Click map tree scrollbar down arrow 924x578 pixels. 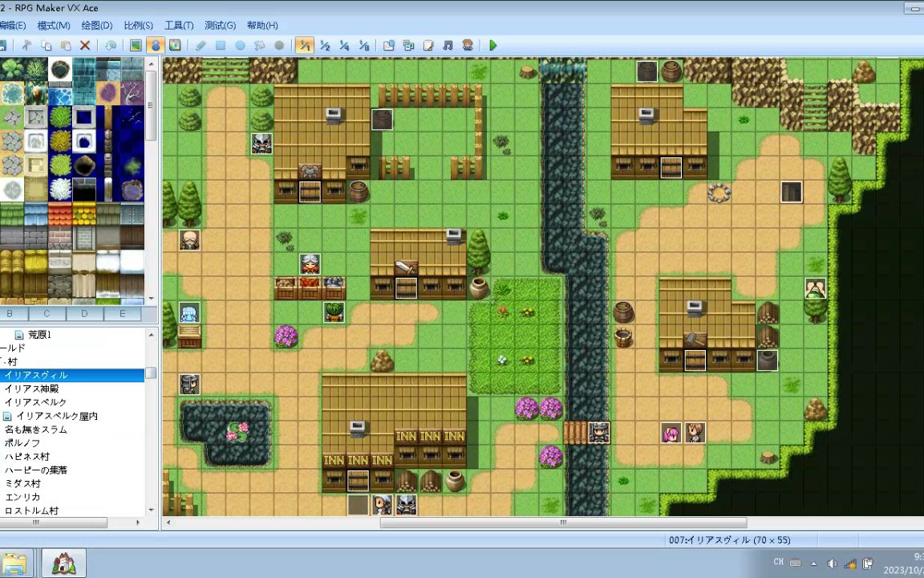[x=152, y=511]
